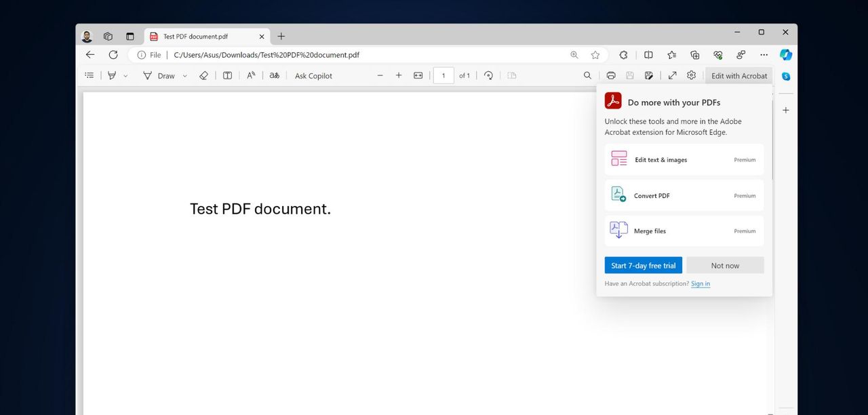Select the Merge files option

coord(684,231)
